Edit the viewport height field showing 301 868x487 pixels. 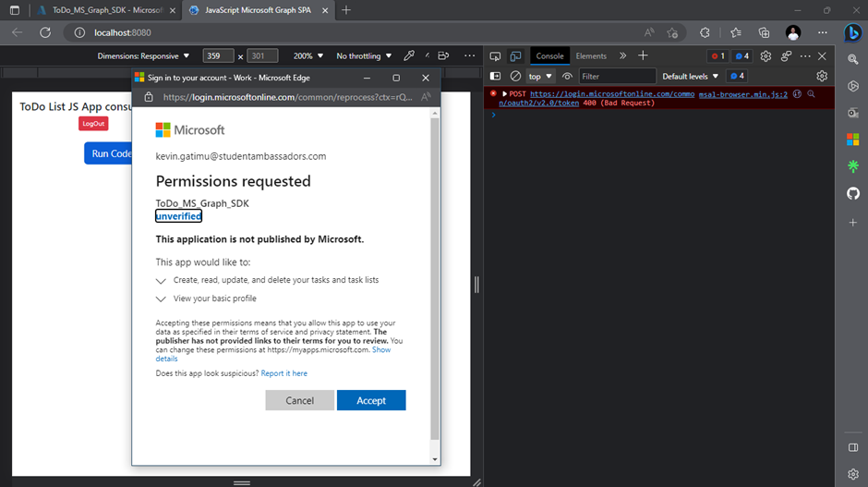tap(262, 56)
